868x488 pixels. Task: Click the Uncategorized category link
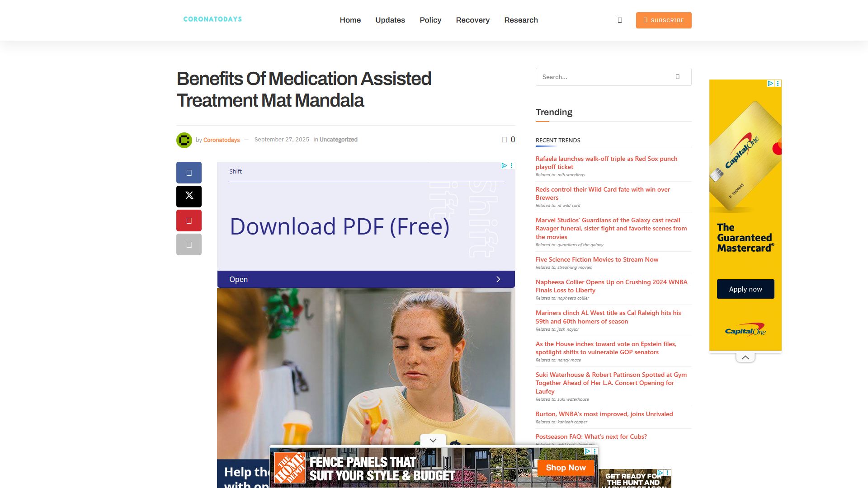coord(338,140)
